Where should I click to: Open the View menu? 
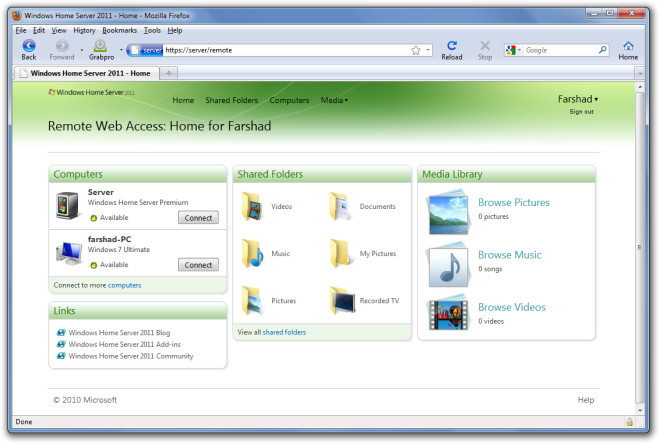coord(59,30)
